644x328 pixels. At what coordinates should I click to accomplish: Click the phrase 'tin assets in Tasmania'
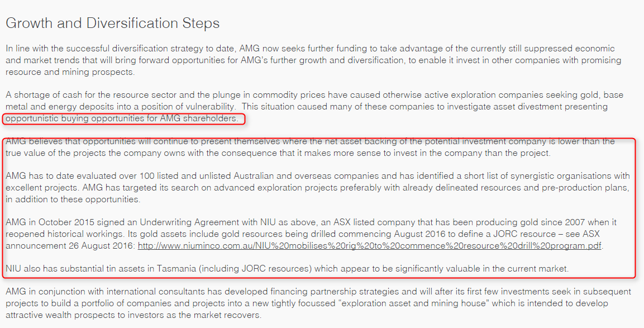pyautogui.click(x=149, y=269)
